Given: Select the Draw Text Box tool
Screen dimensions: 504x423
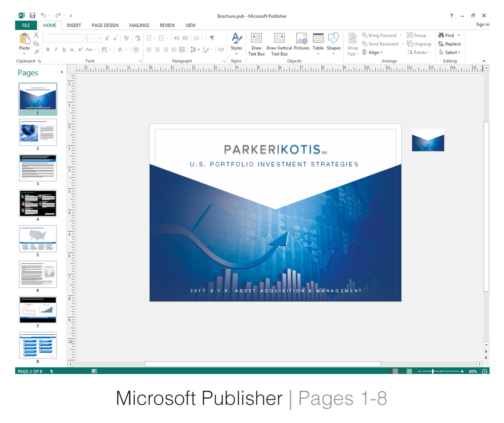Looking at the screenshot, I should point(256,44).
